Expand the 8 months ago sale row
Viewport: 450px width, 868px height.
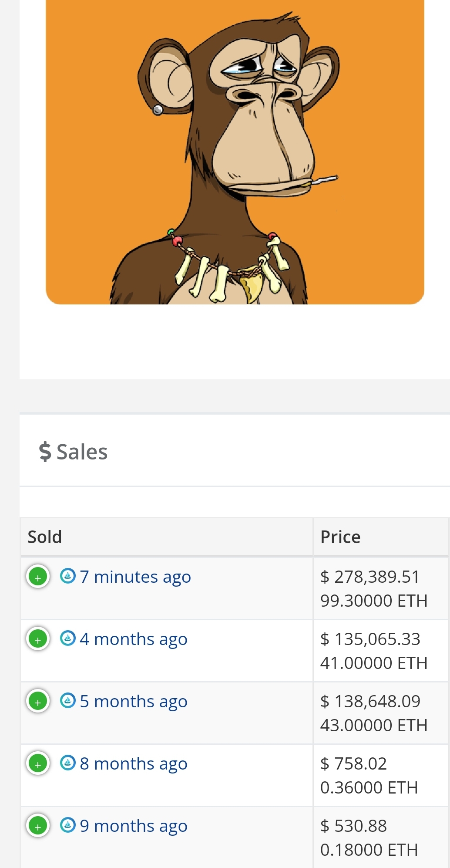(x=38, y=764)
